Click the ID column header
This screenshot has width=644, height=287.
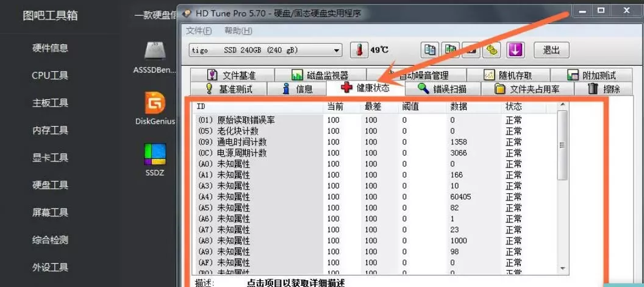[259, 107]
